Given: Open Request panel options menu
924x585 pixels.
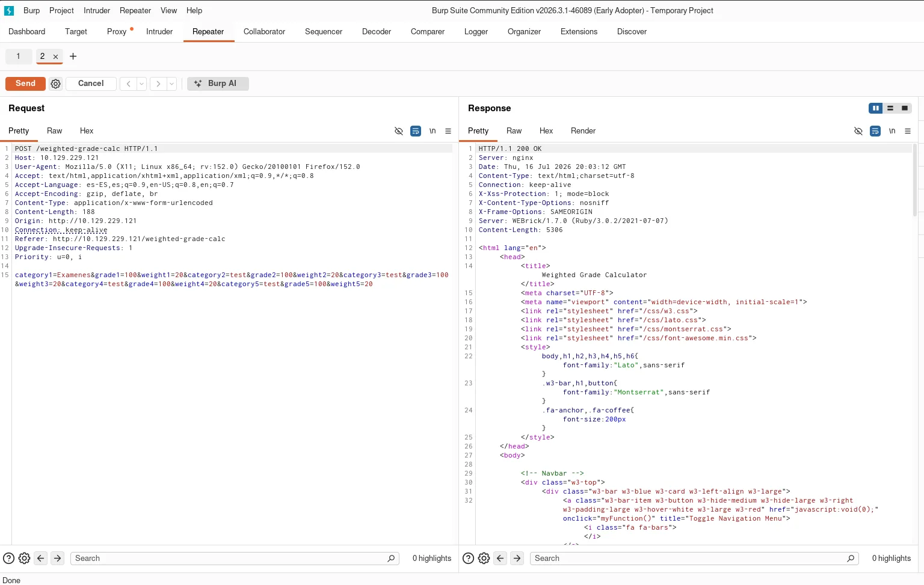Looking at the screenshot, I should point(448,131).
